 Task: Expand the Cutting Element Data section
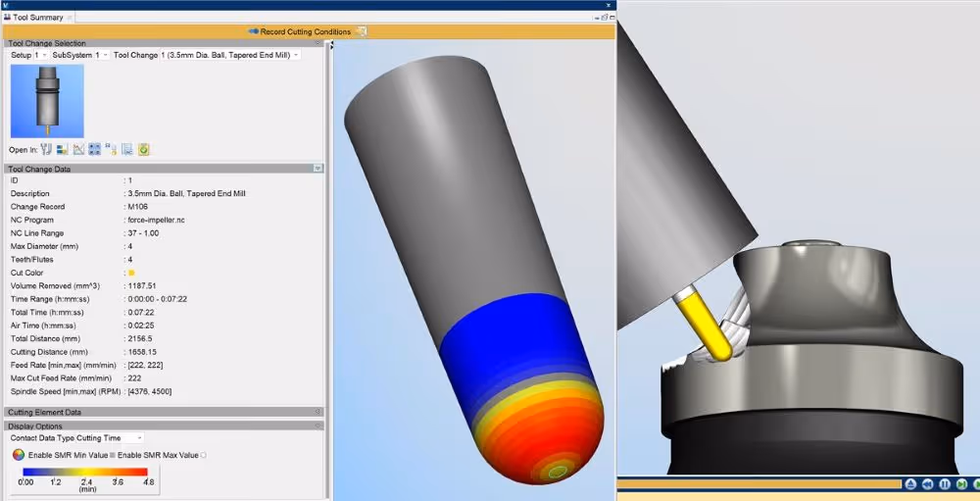click(318, 412)
